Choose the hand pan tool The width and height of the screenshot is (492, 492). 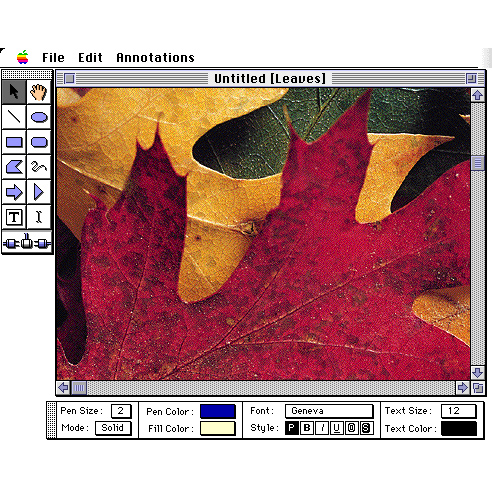click(x=39, y=92)
